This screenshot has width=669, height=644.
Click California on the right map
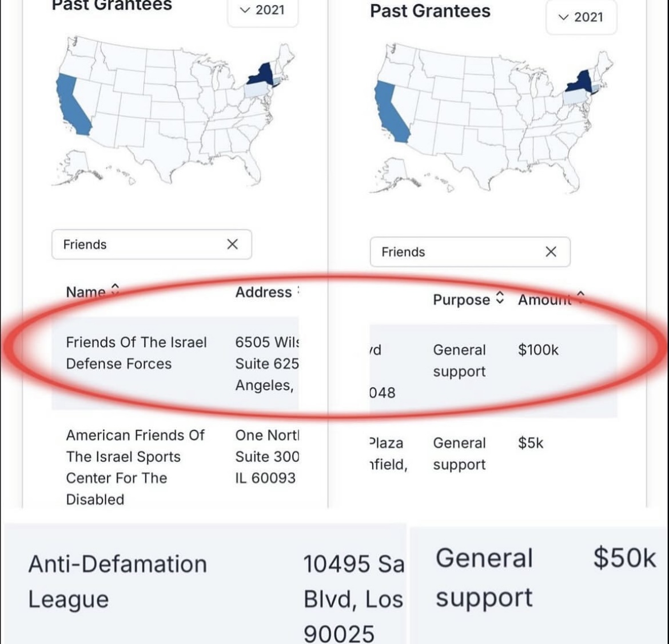[390, 113]
